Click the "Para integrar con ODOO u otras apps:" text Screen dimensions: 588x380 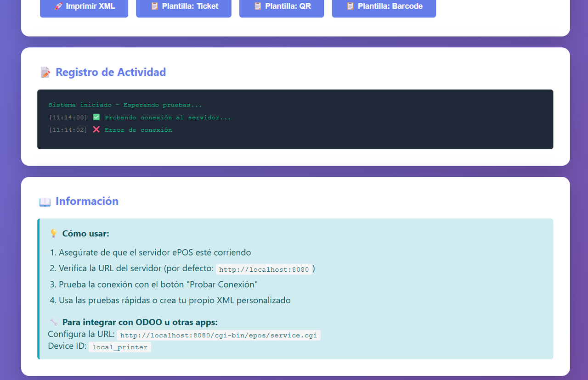140,322
